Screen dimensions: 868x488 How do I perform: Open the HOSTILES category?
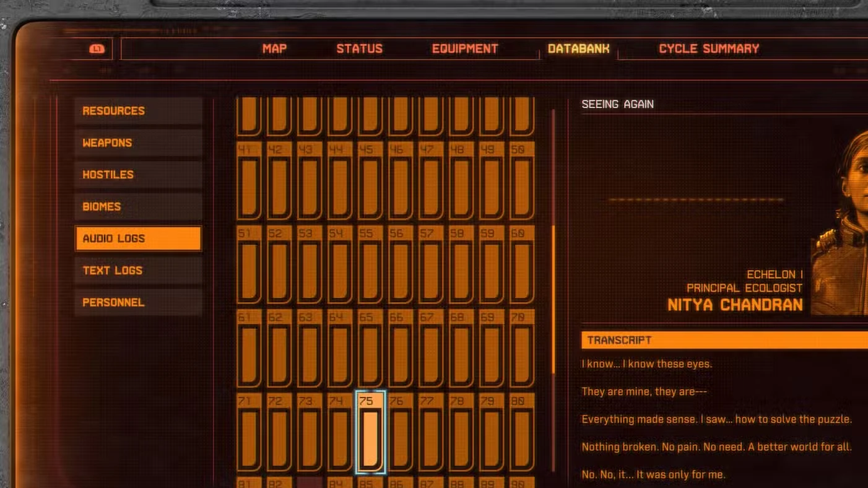pos(139,175)
